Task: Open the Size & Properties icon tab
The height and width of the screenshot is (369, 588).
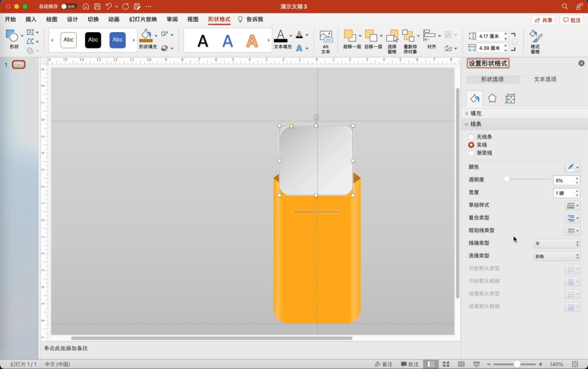Action: click(x=510, y=99)
